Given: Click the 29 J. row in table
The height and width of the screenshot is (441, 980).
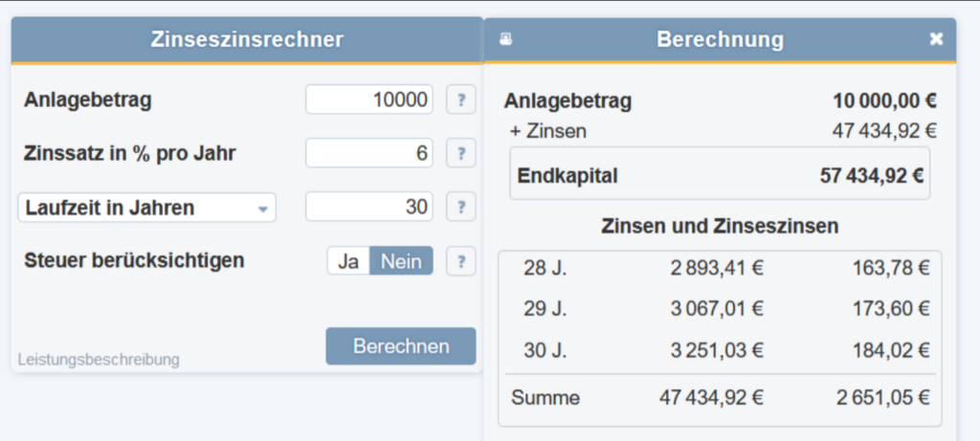Looking at the screenshot, I should [720, 306].
